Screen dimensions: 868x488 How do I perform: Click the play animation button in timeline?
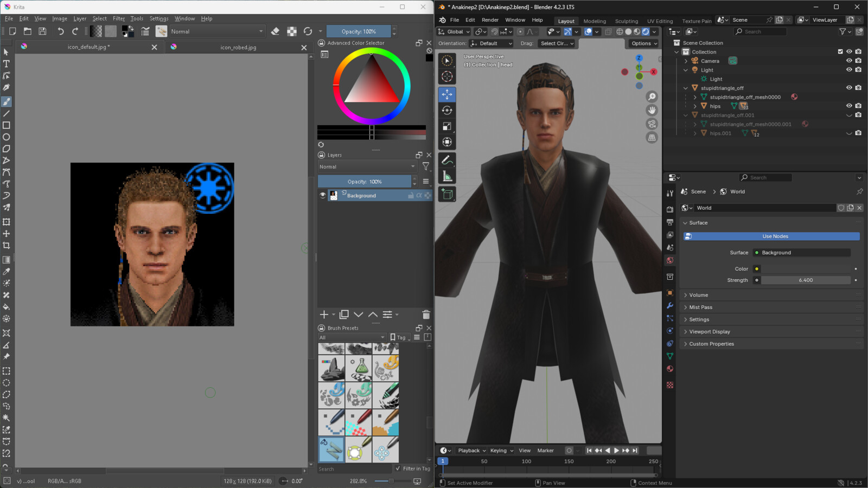(616, 451)
